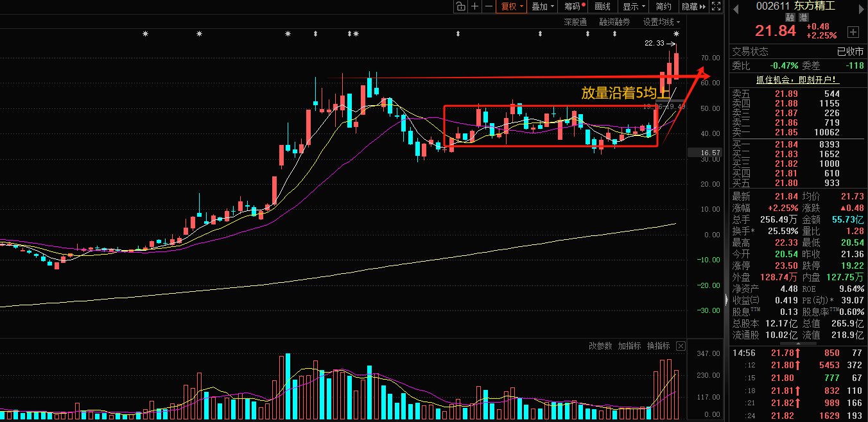Click the 交易状态 已收市 status row
868x422 pixels.
click(x=798, y=51)
